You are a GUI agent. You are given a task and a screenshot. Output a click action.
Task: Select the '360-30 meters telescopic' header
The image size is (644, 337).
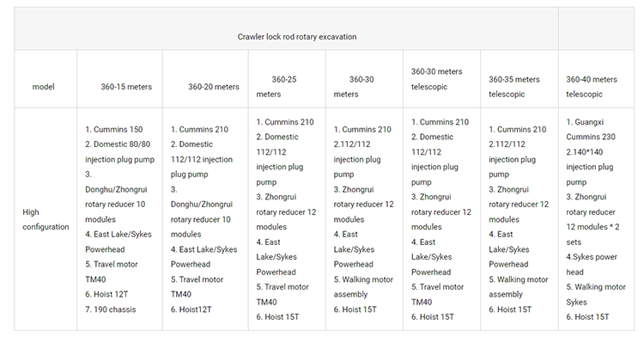pos(436,79)
